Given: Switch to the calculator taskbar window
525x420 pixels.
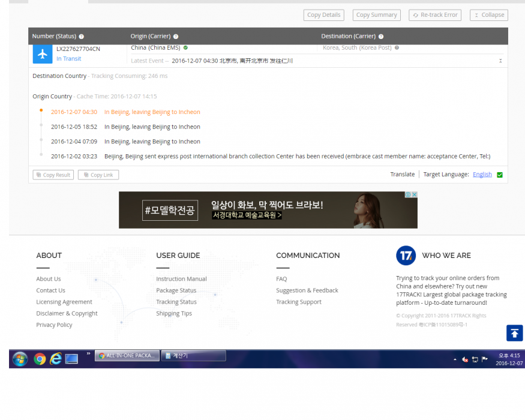Looking at the screenshot, I should (193, 356).
